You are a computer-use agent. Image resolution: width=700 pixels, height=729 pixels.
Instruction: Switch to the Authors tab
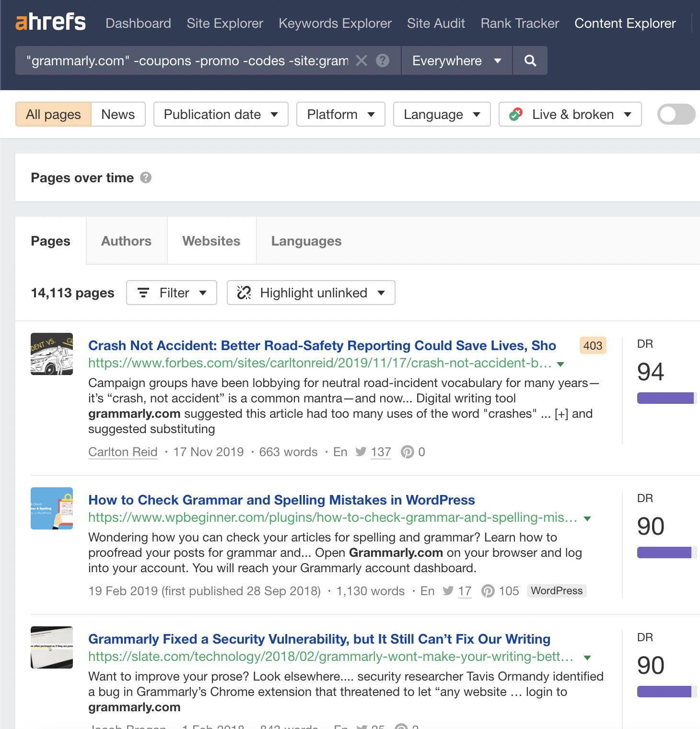[x=126, y=241]
